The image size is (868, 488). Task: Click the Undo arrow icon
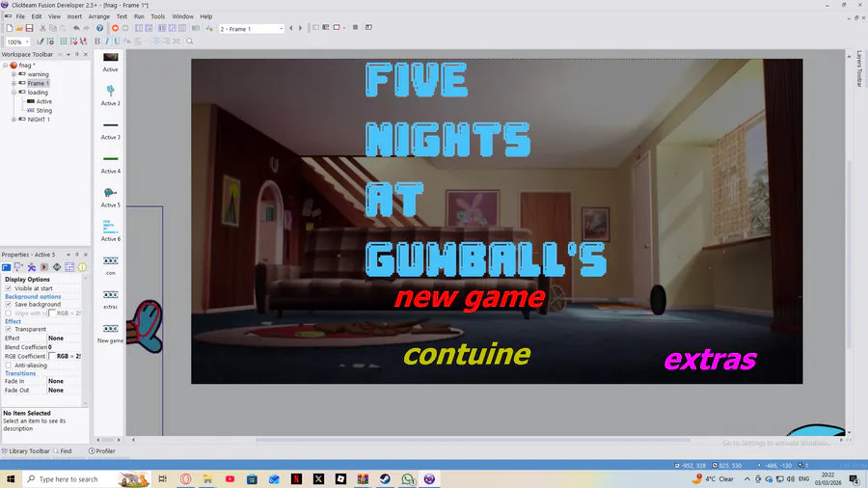(76, 28)
